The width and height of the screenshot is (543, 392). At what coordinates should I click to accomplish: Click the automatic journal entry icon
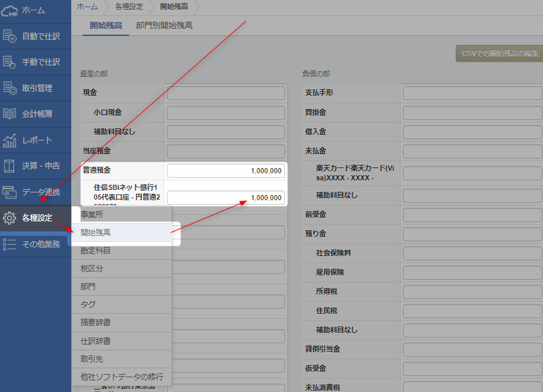pos(10,36)
